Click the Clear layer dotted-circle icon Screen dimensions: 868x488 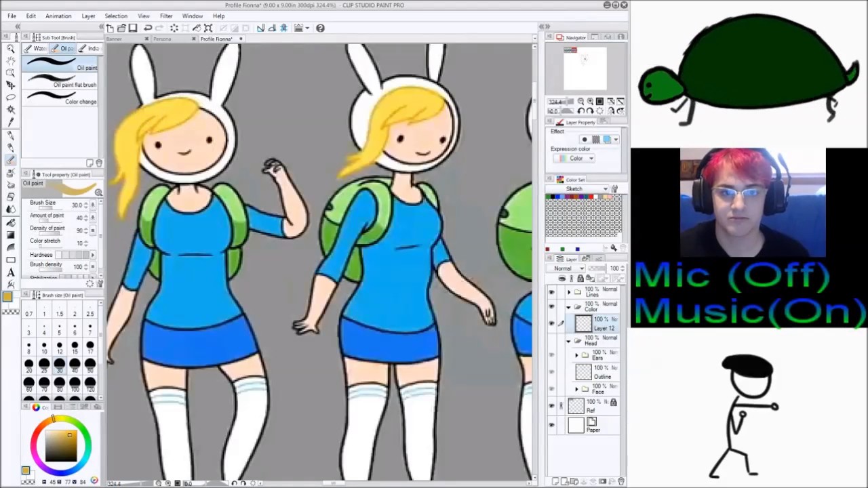[174, 28]
